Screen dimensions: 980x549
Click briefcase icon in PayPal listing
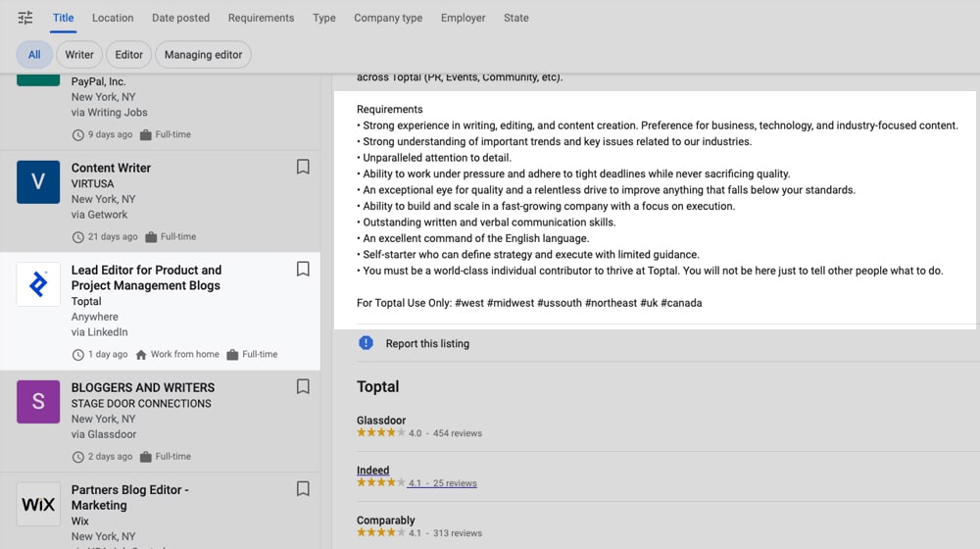pos(146,134)
